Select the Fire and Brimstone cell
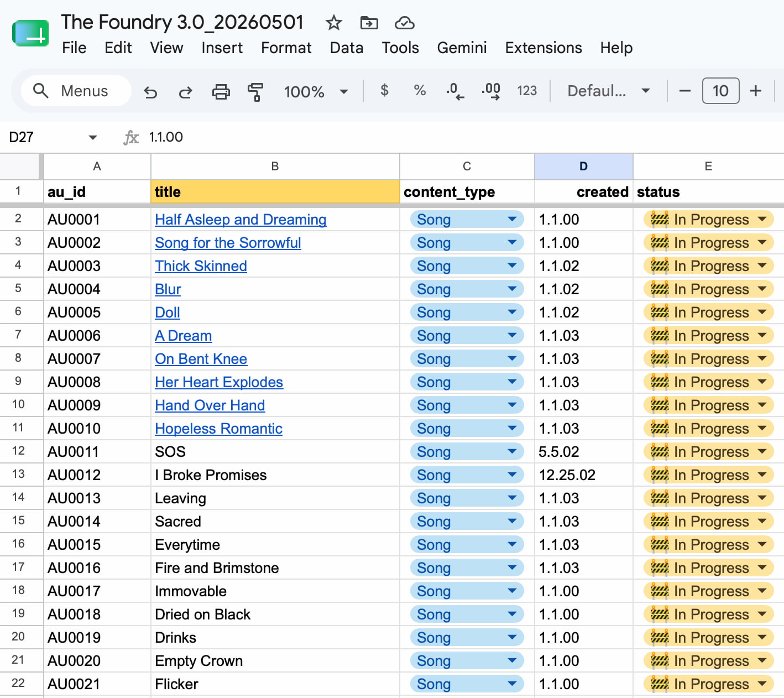Viewport: 784px width, 698px height. tap(275, 568)
